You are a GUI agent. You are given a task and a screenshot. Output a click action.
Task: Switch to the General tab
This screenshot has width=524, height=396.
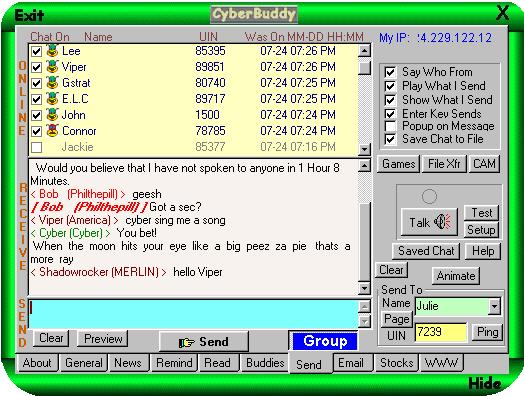[84, 363]
